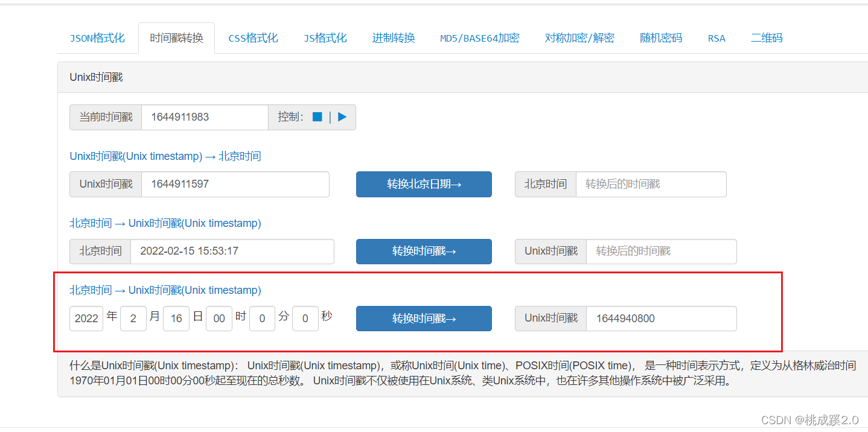Viewport: 868px width, 432px height.
Task: Click the empty Unix时间戳 result field
Action: pos(662,251)
